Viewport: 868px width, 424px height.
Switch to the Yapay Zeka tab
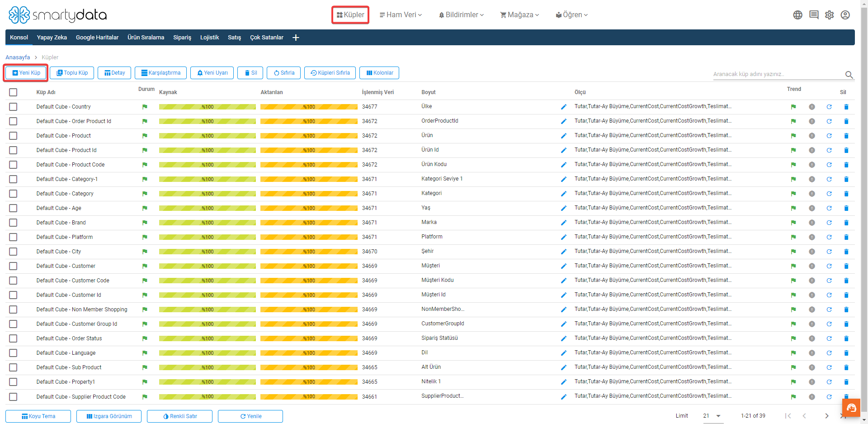(52, 38)
